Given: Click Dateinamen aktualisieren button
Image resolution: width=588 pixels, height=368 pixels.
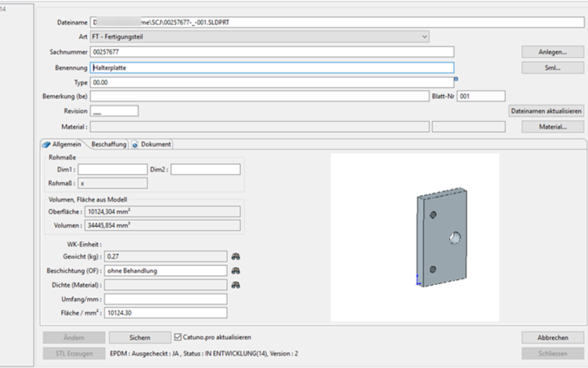Looking at the screenshot, I should (546, 111).
